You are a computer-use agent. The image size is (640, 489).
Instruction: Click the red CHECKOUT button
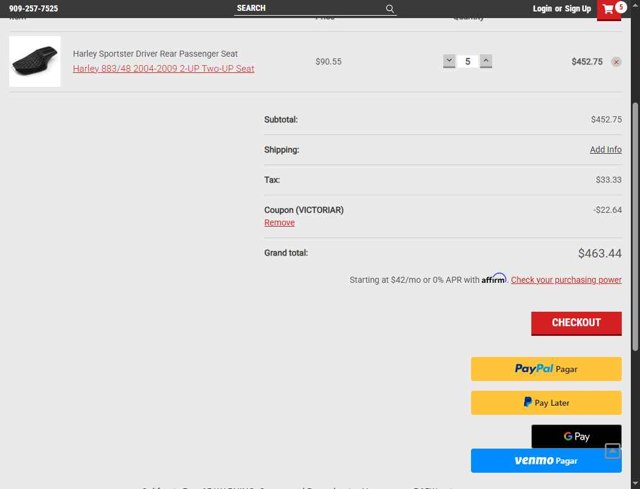(x=576, y=323)
